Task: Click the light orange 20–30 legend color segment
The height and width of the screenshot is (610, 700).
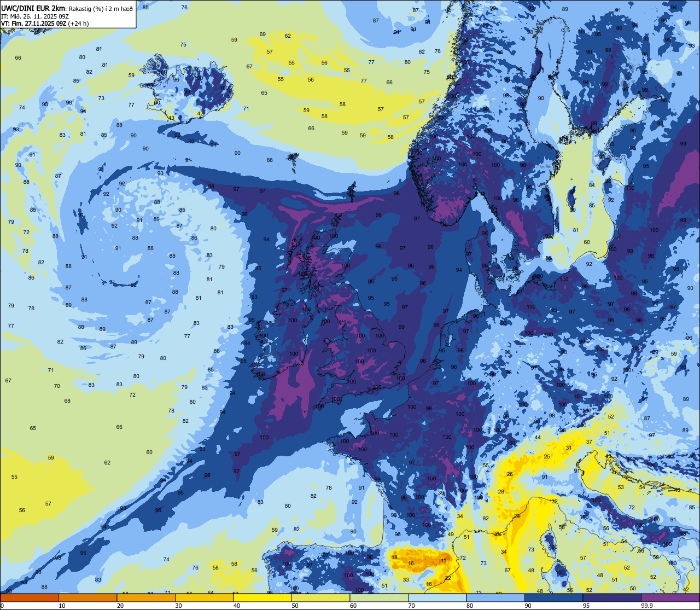Action: point(146,597)
